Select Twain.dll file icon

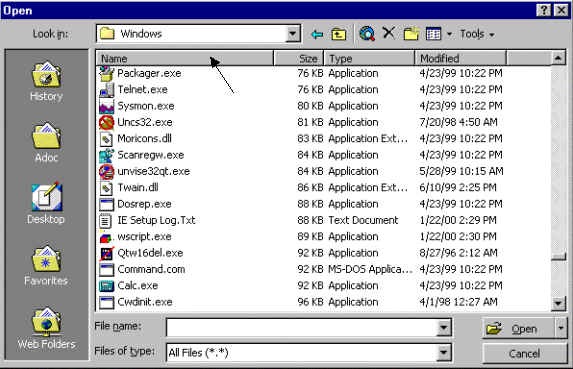coord(106,188)
